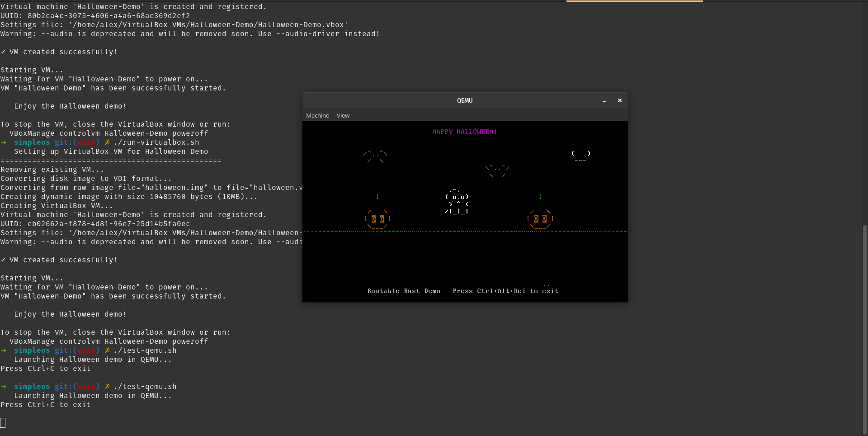Viewport: 868px width, 436px height.
Task: Close the QEMU window
Action: click(x=620, y=100)
